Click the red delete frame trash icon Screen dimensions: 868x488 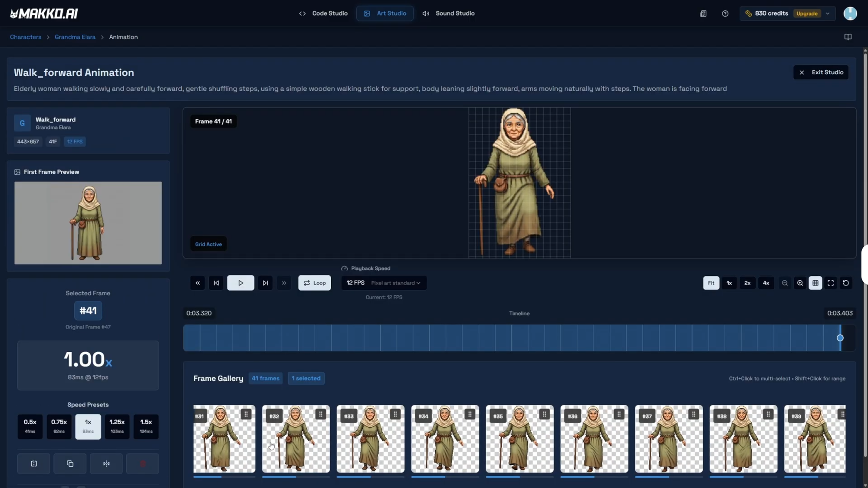[142, 464]
